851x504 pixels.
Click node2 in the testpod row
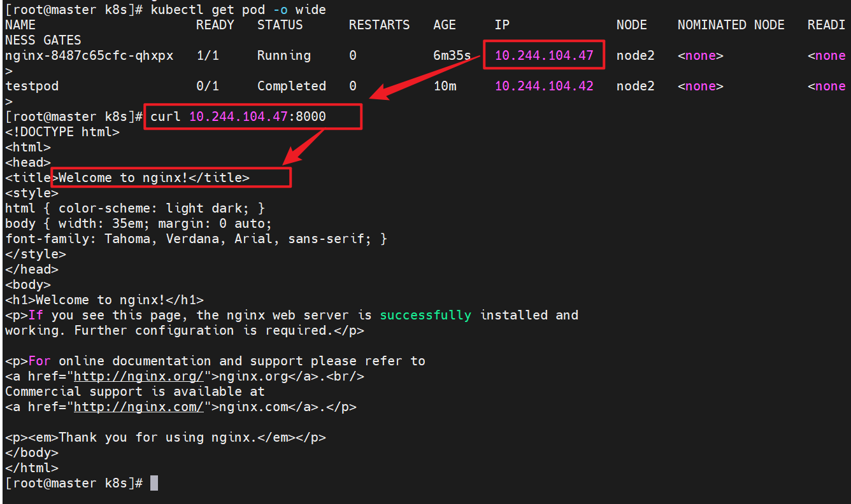pyautogui.click(x=636, y=86)
